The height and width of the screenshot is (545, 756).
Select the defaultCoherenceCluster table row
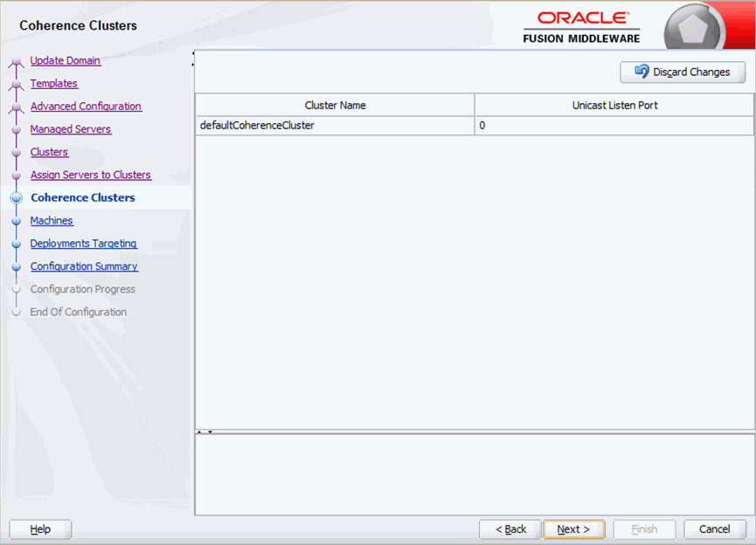click(335, 125)
